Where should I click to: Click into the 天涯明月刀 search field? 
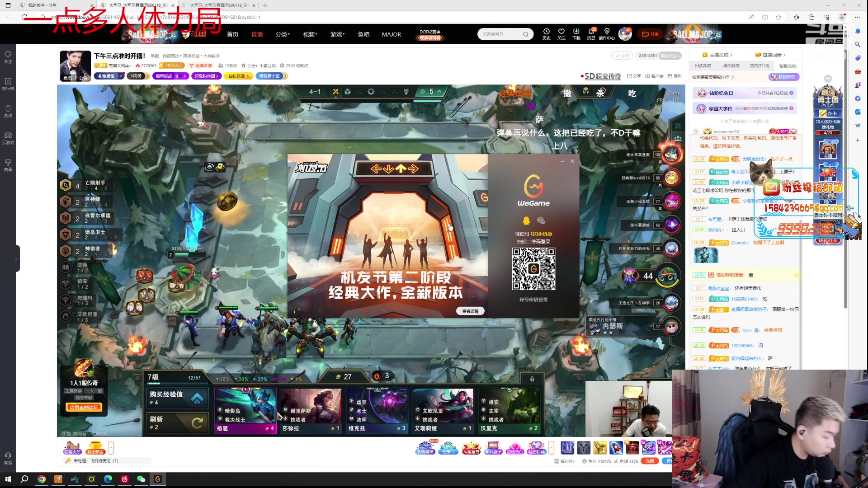(x=501, y=34)
